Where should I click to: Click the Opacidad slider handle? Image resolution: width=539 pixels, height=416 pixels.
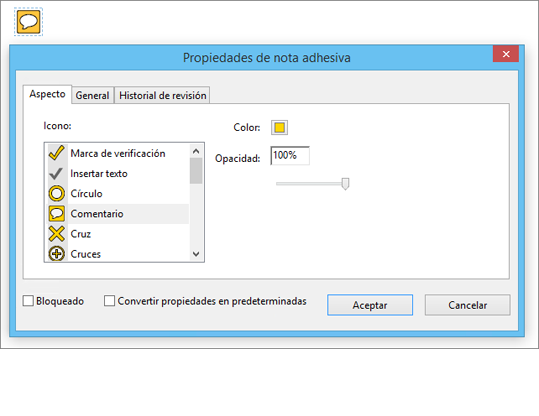click(x=345, y=184)
